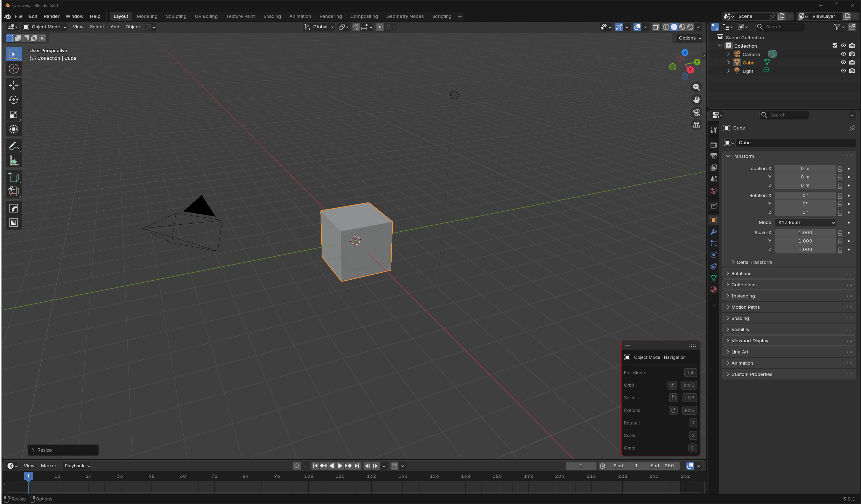Open the World properties tab

point(714,191)
